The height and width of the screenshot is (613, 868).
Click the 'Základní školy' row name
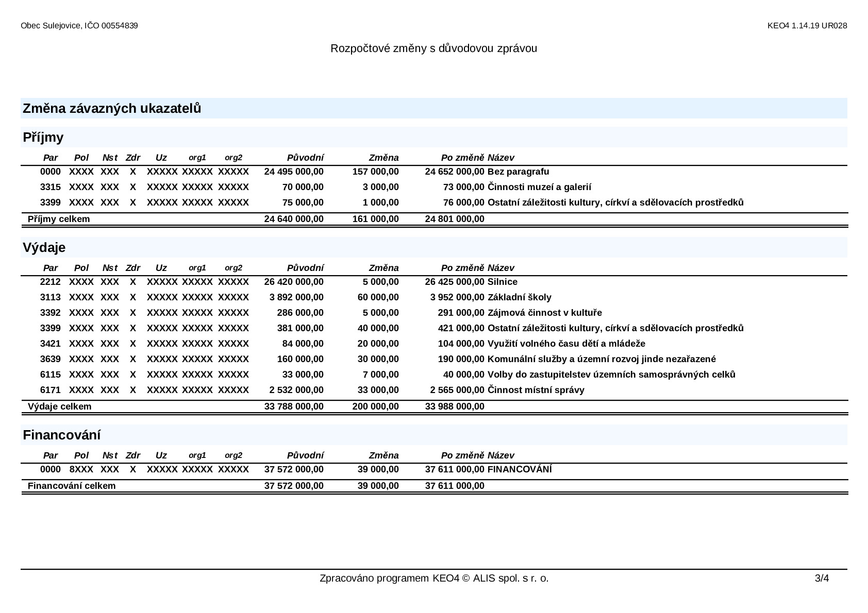tap(520, 297)
